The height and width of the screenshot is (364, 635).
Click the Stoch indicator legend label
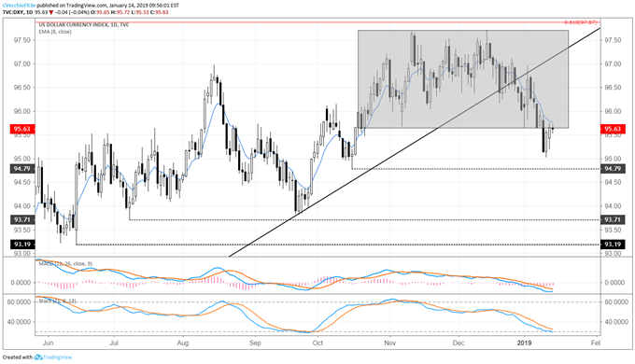click(57, 301)
